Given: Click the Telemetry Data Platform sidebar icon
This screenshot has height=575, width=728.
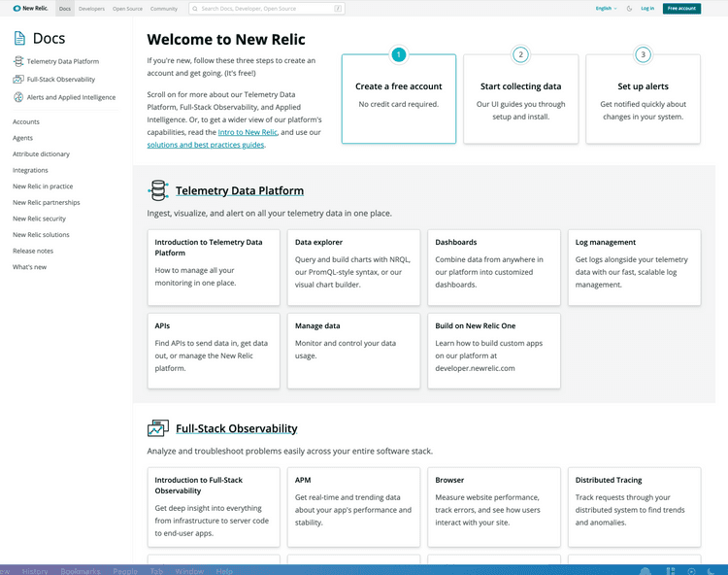Looking at the screenshot, I should point(18,61).
